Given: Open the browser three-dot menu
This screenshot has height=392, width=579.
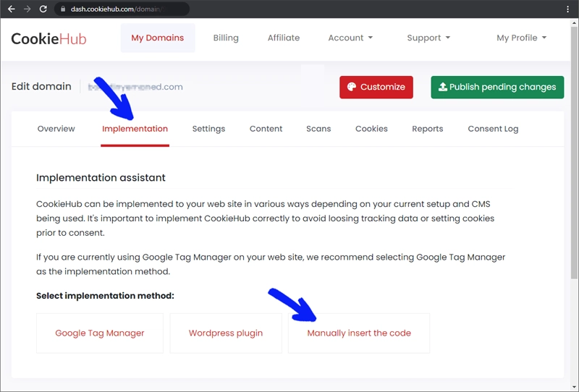Looking at the screenshot, I should click(x=568, y=9).
